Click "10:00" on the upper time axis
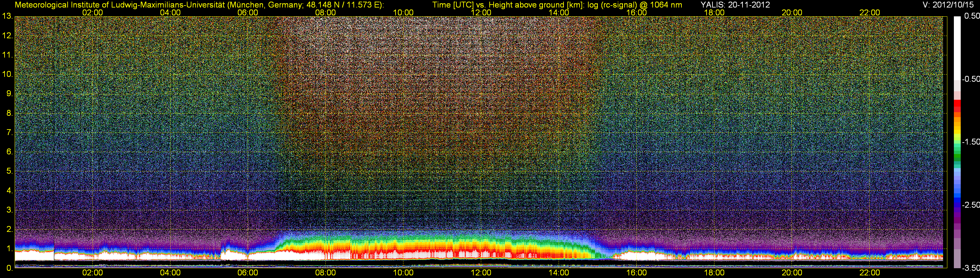This screenshot has width=980, height=278. click(403, 12)
